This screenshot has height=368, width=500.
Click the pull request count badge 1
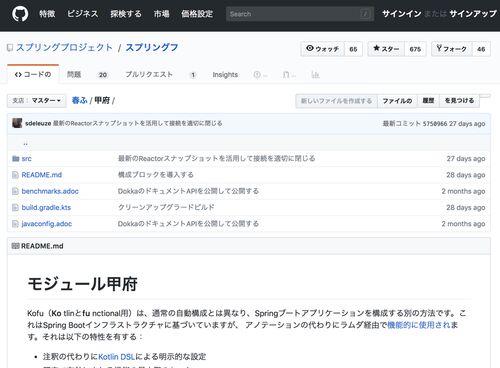(x=193, y=75)
